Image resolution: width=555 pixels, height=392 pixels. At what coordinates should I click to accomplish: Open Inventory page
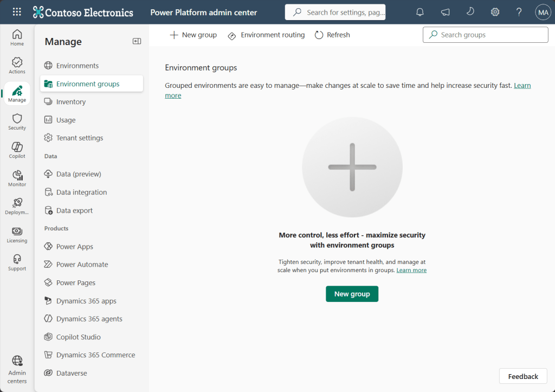(92, 101)
